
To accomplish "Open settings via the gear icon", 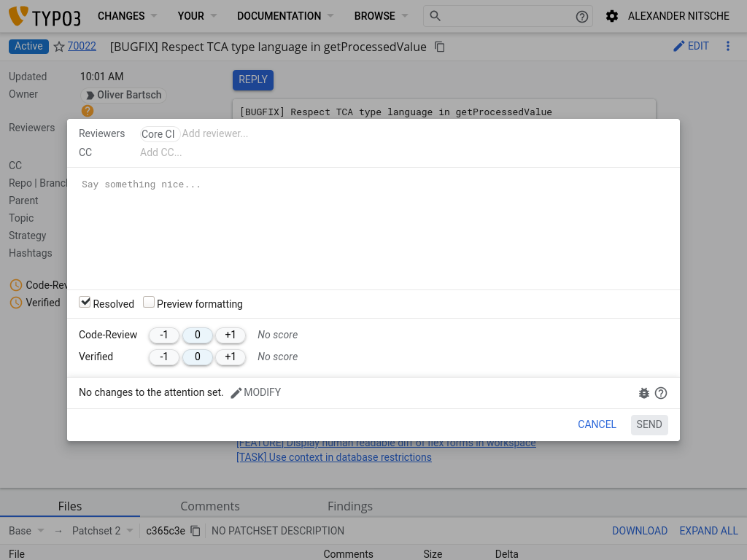I will click(612, 16).
